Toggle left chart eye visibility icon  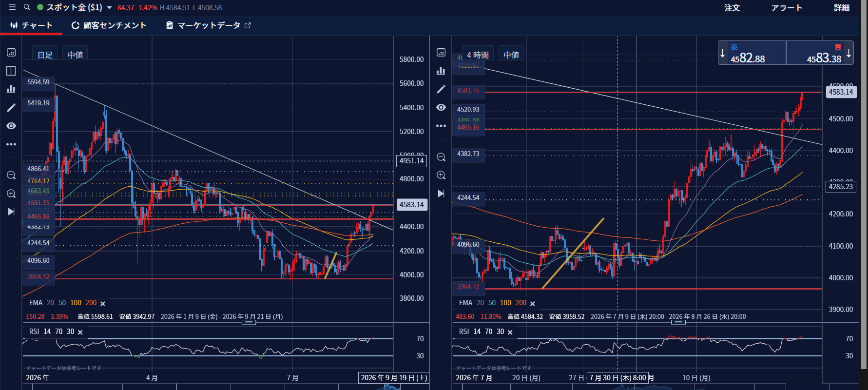[11, 126]
